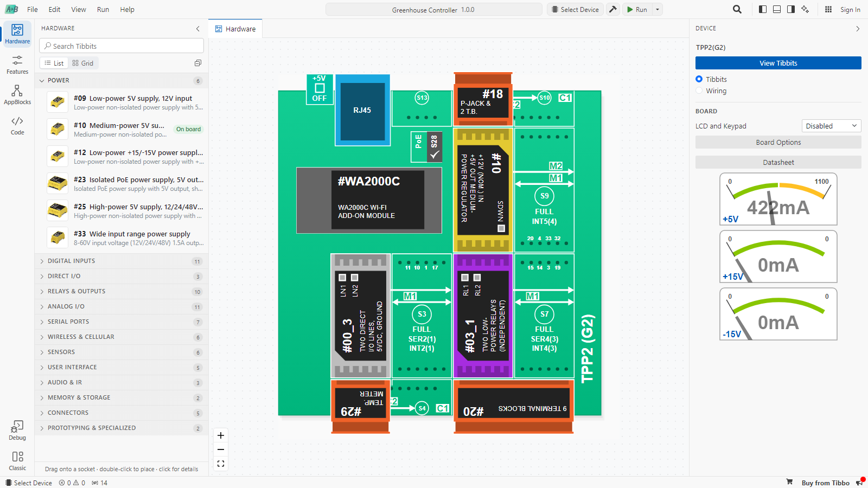Open the Debug sidebar view
This screenshot has height=488, width=868.
(17, 430)
